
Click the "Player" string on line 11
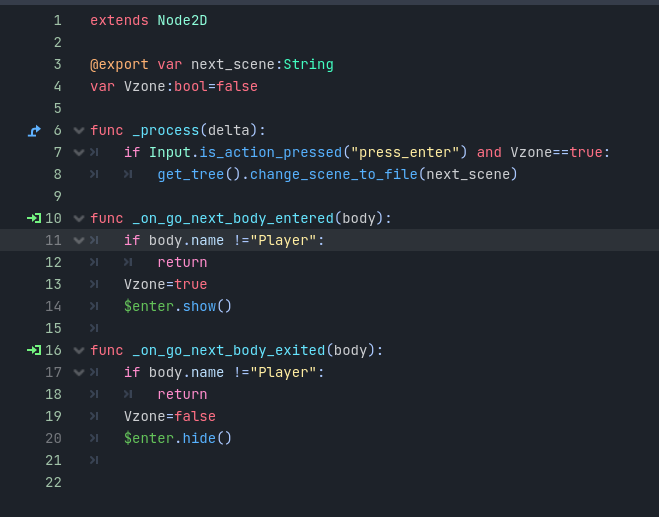pyautogui.click(x=283, y=240)
